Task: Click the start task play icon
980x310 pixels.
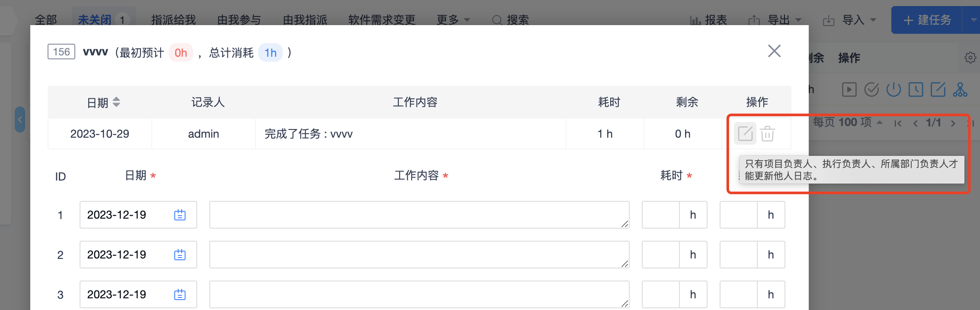Action: [x=849, y=90]
